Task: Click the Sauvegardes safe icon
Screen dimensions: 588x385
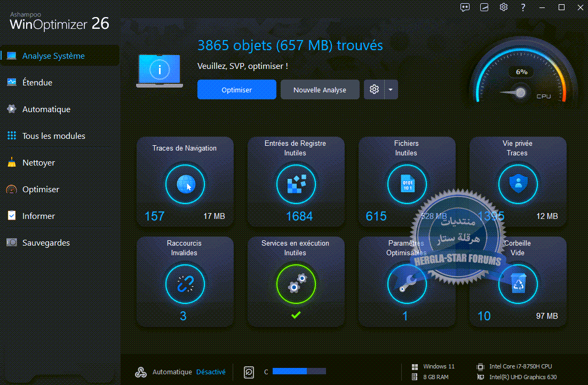Action: (12, 242)
